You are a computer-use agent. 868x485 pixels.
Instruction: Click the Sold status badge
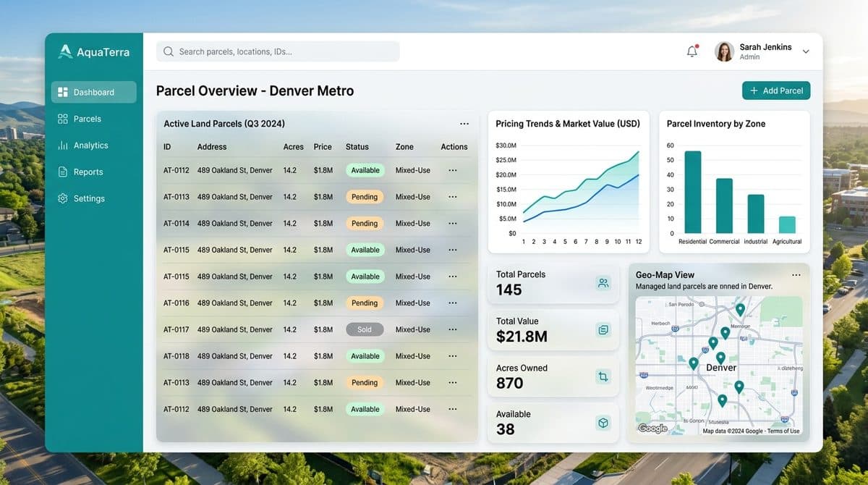click(365, 329)
